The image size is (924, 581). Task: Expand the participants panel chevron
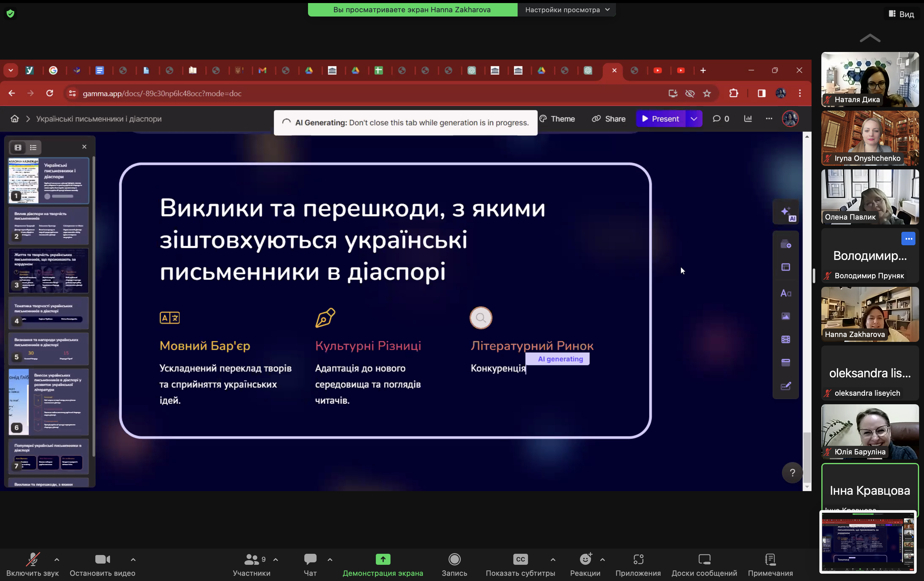click(x=276, y=560)
